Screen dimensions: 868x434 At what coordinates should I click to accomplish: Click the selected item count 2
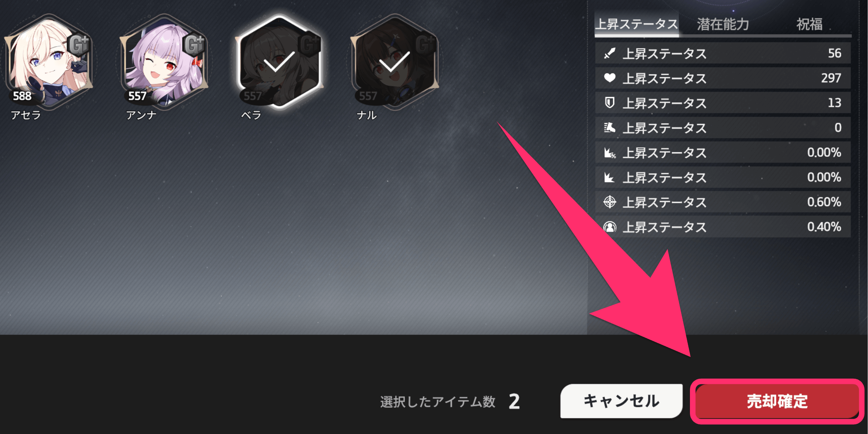point(514,402)
